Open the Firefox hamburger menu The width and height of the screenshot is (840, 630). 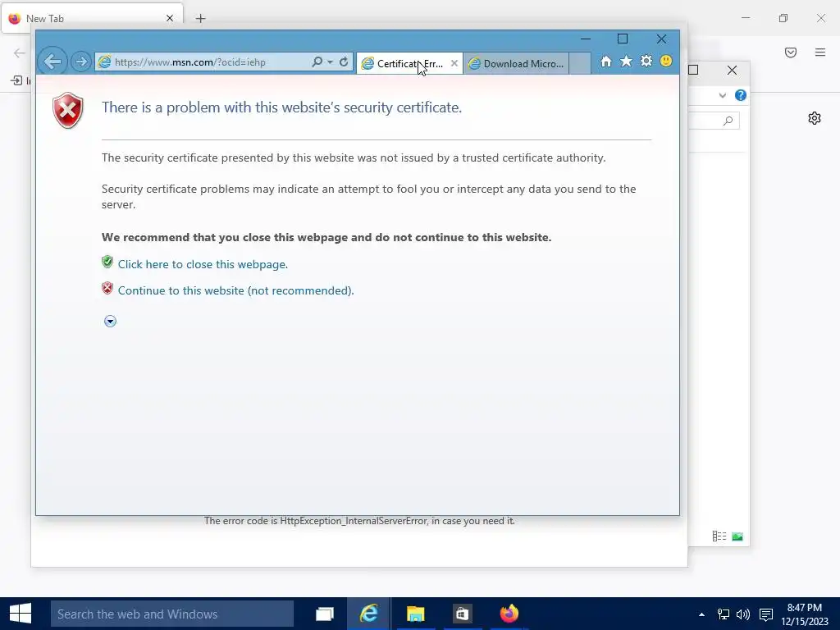click(x=820, y=52)
